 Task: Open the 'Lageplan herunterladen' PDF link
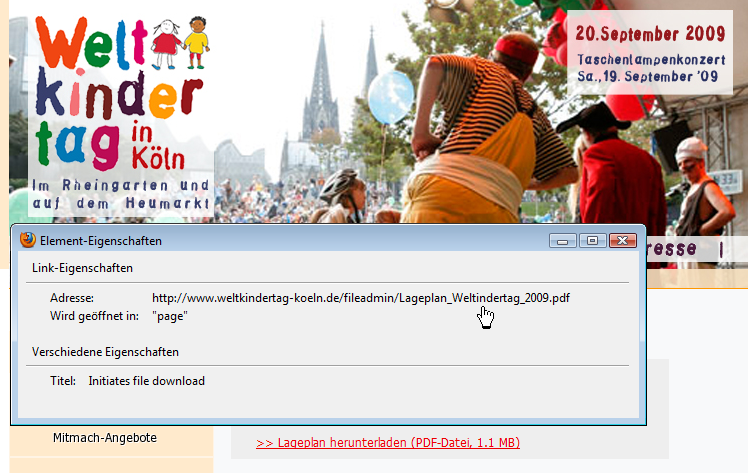[x=388, y=442]
